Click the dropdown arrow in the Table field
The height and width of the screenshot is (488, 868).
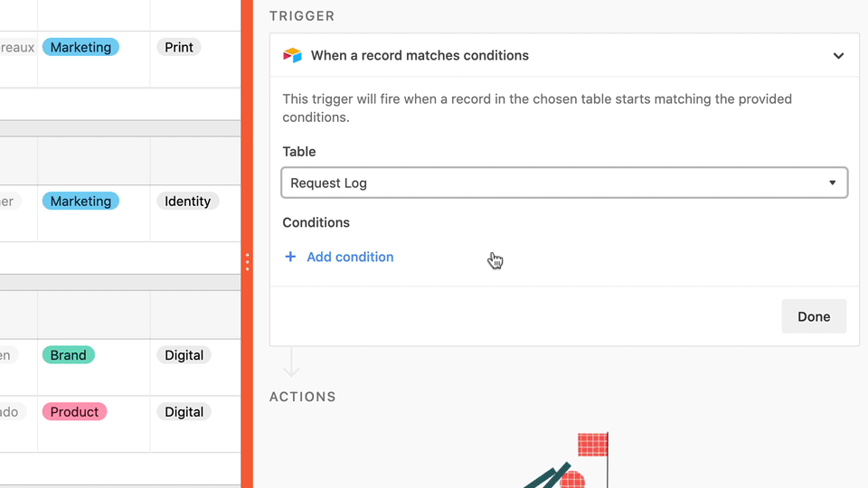pyautogui.click(x=832, y=183)
